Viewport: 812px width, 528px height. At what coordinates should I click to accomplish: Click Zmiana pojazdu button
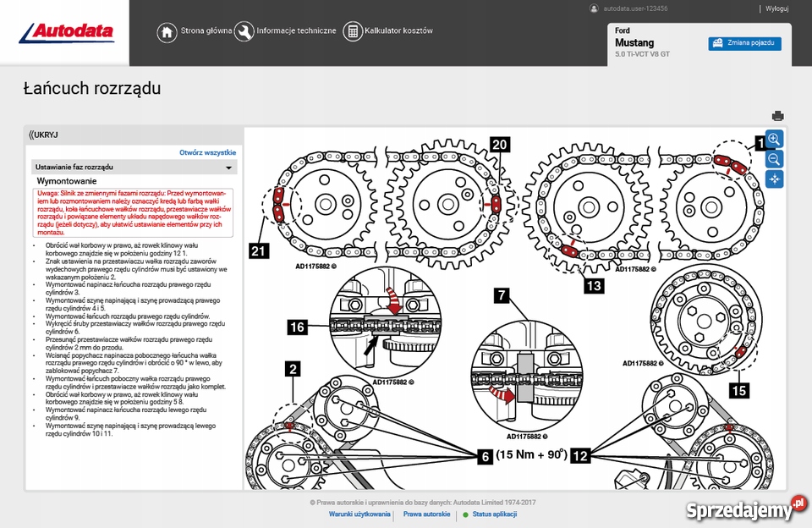click(x=744, y=43)
